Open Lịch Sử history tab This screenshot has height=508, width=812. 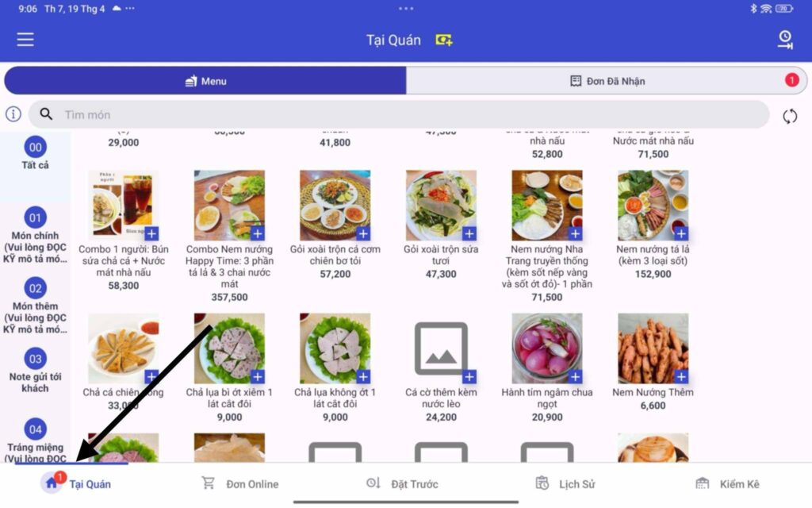[x=565, y=483]
